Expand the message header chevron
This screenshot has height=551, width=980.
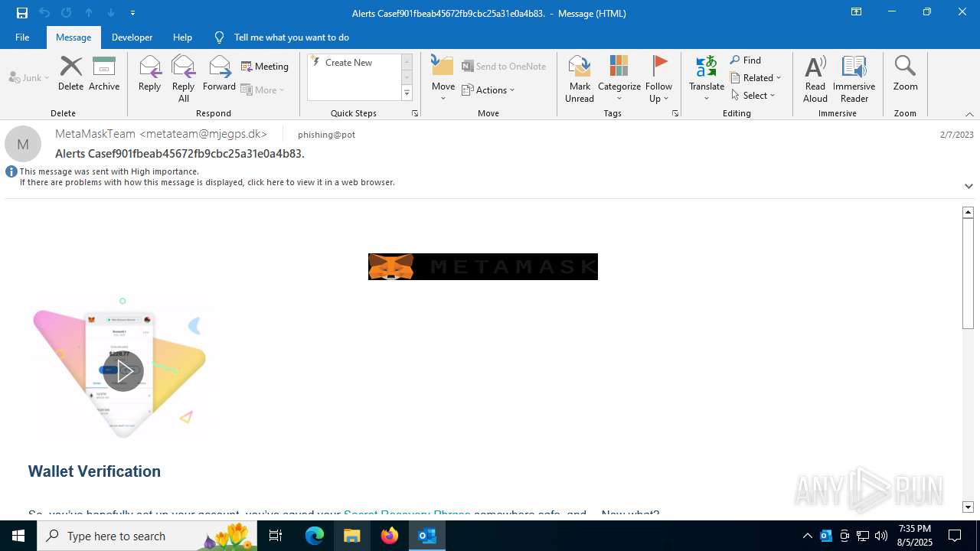(969, 186)
